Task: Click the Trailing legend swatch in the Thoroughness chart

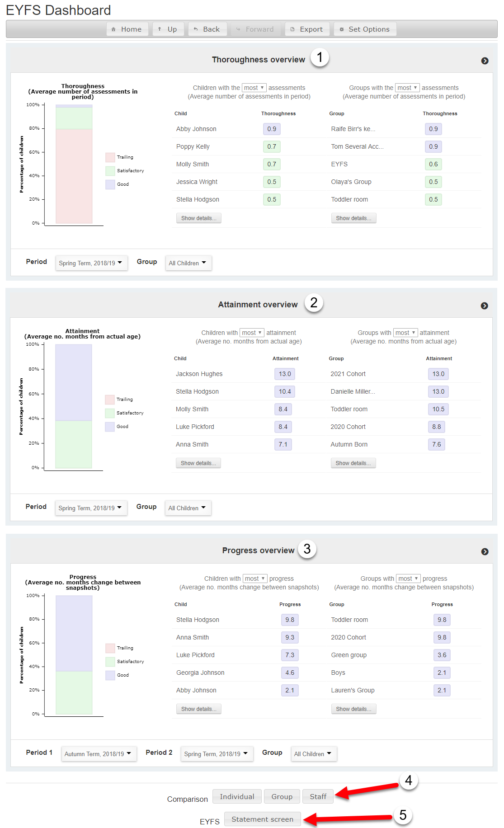Action: point(110,157)
